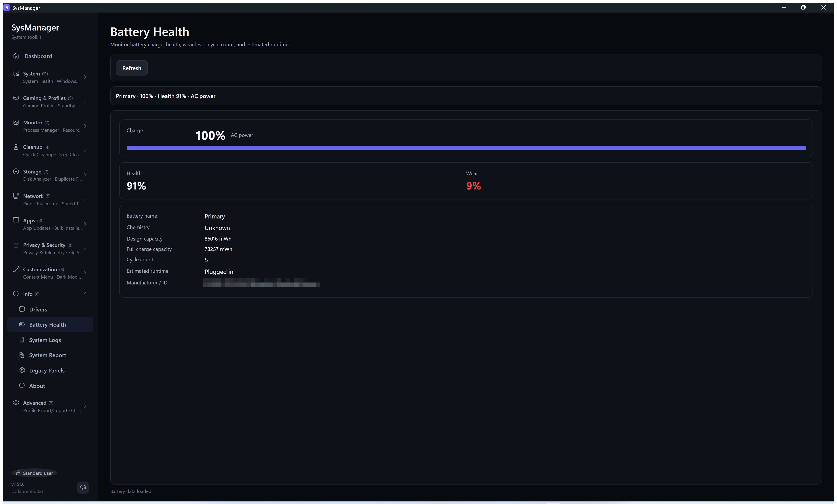Click the 78257 mWh full charge value
Viewport: 837px width, 504px height.
tap(218, 249)
